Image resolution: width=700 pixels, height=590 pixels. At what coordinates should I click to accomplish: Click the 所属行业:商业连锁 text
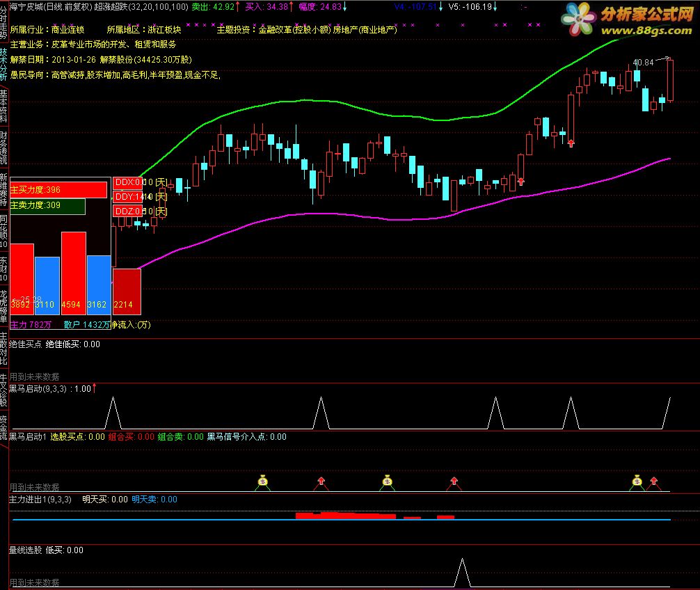coord(47,29)
